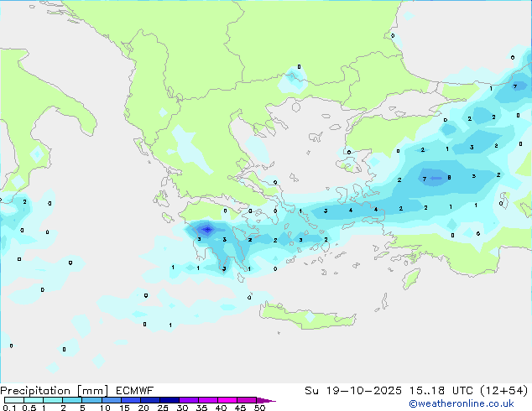The image size is (532, 411).
Task: Click the legend label '50'
Action: point(259,408)
